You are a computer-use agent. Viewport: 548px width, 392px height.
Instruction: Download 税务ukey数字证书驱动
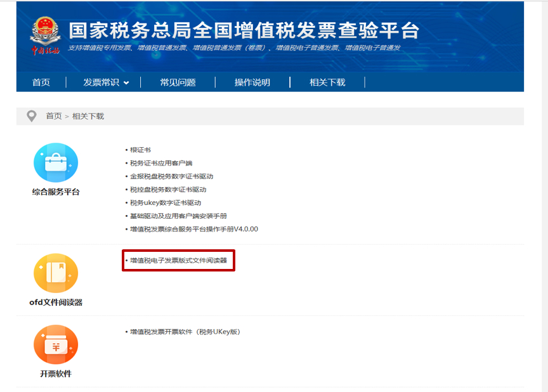(x=166, y=202)
